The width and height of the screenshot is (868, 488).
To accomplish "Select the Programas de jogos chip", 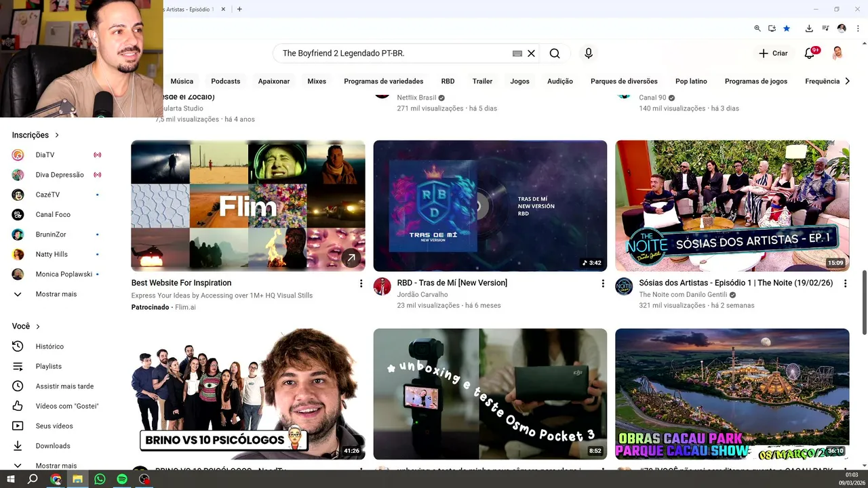I will coord(756,81).
